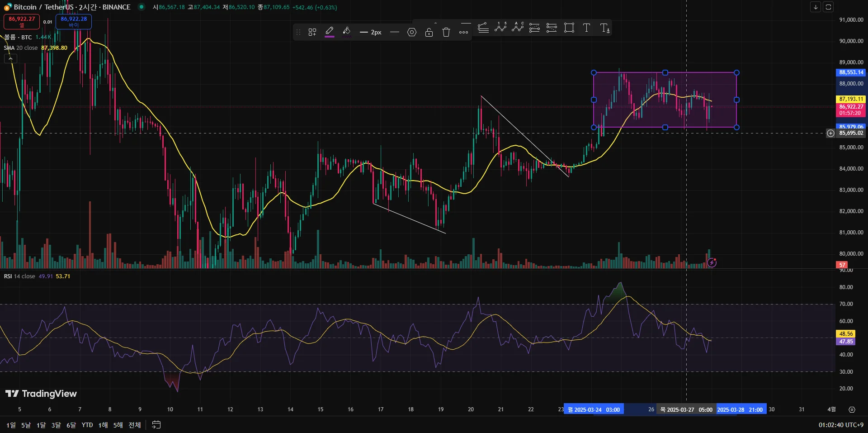Screen dimensions: 868x433
Task: Select the 5해 time range
Action: [x=118, y=425]
